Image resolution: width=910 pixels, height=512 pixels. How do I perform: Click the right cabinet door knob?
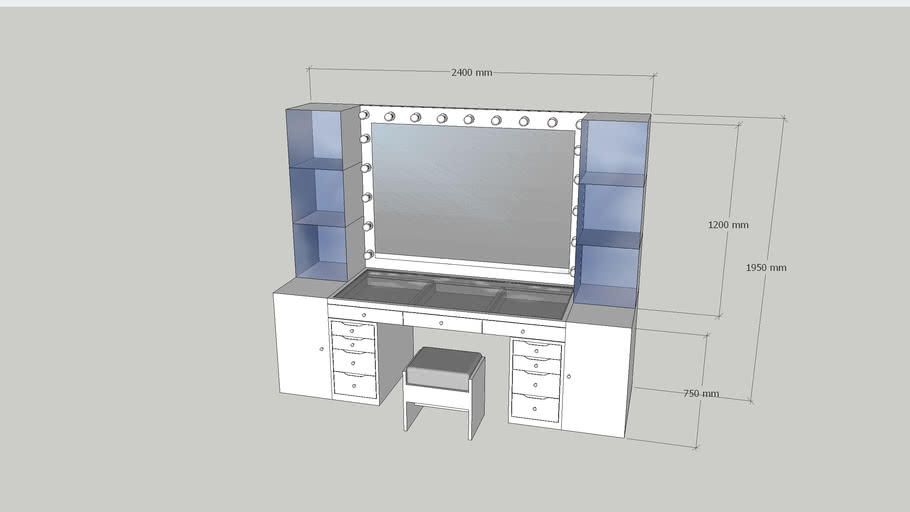pos(568,377)
